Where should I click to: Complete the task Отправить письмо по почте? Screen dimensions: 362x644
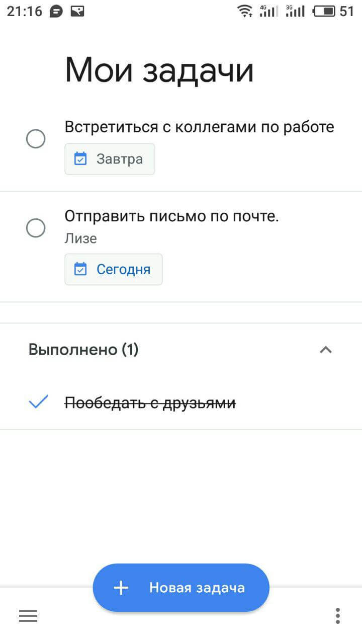point(36,228)
